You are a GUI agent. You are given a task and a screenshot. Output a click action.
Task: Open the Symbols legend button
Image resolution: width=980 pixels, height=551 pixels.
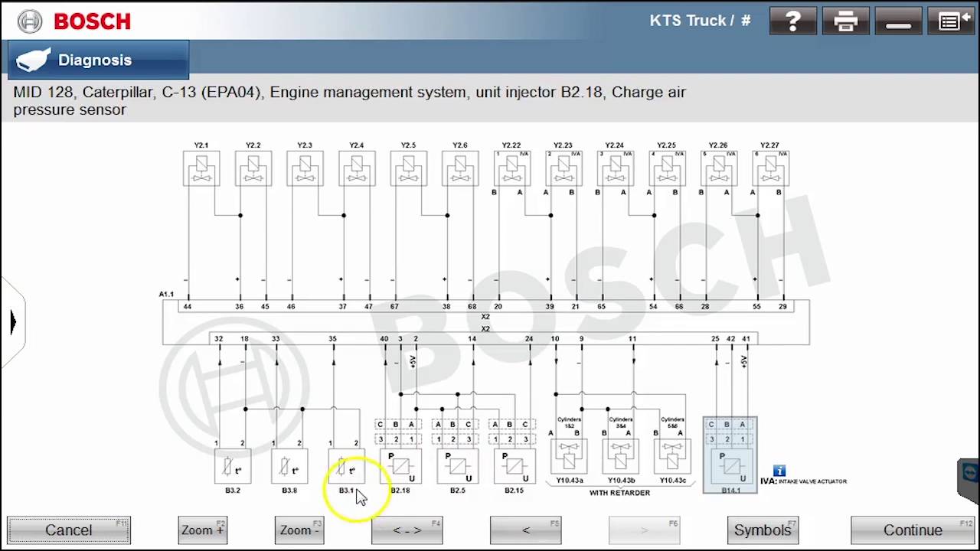click(763, 530)
